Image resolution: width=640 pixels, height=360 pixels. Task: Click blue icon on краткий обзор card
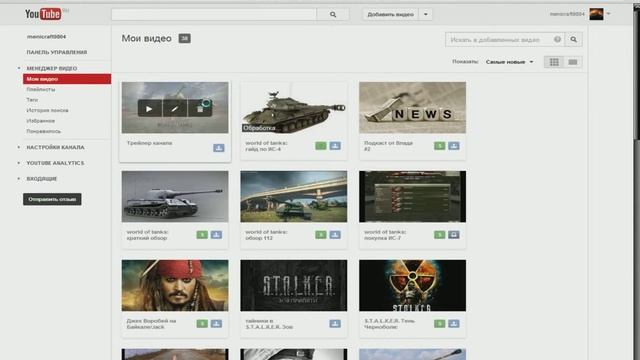point(216,235)
